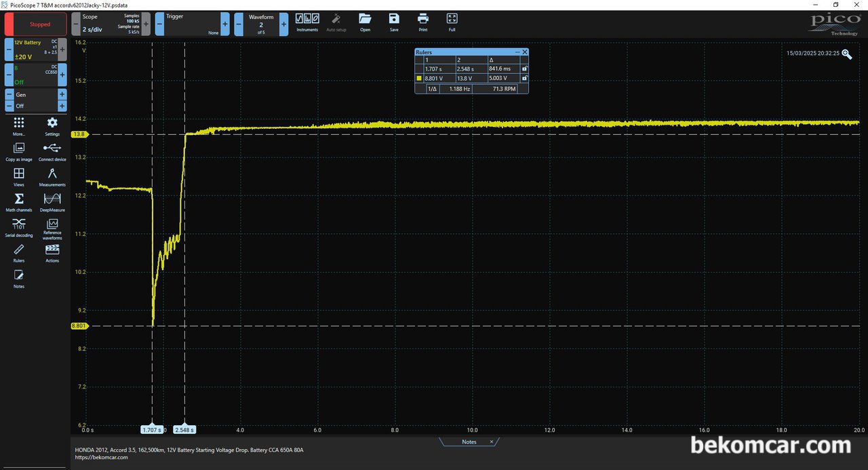Viewport: 868px width, 470px height.
Task: Open the More... tools grid
Action: click(19, 126)
